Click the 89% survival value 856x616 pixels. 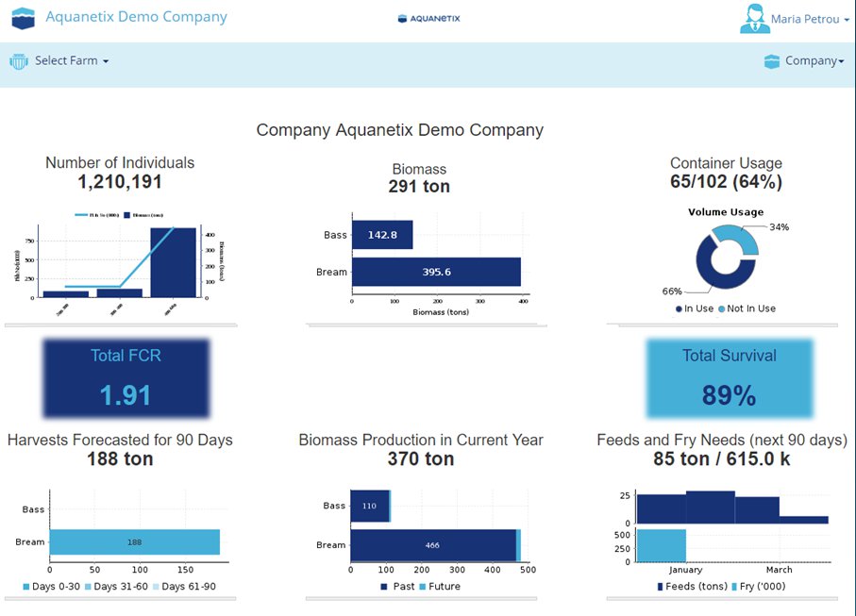[730, 395]
